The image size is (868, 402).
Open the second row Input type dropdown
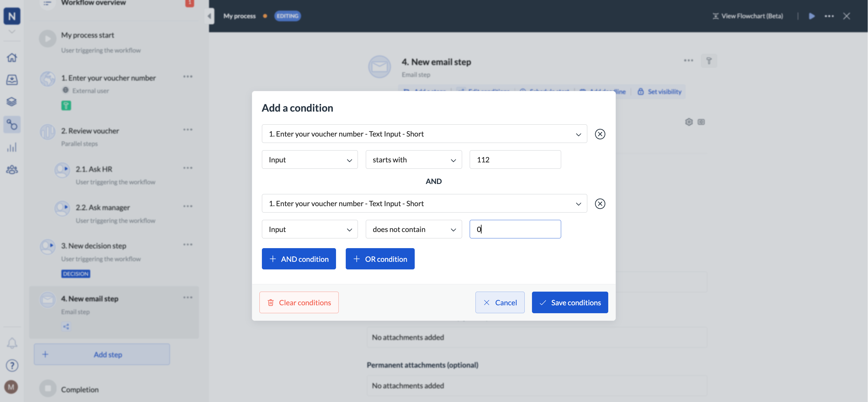click(x=309, y=229)
